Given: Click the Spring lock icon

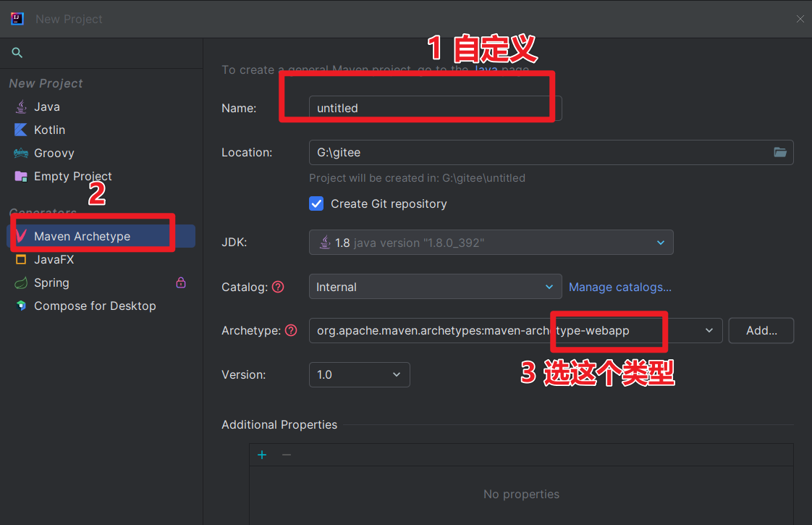Looking at the screenshot, I should pos(181,282).
